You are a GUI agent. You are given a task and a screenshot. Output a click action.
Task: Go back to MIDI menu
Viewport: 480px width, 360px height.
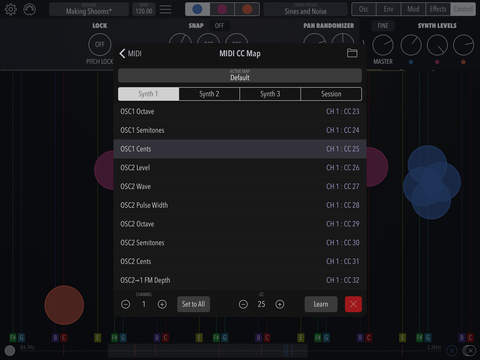coord(130,53)
